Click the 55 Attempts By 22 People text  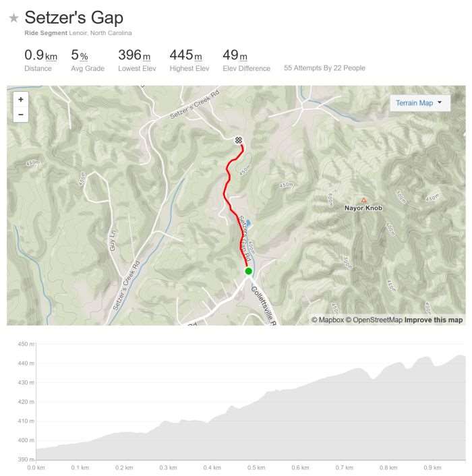324,68
